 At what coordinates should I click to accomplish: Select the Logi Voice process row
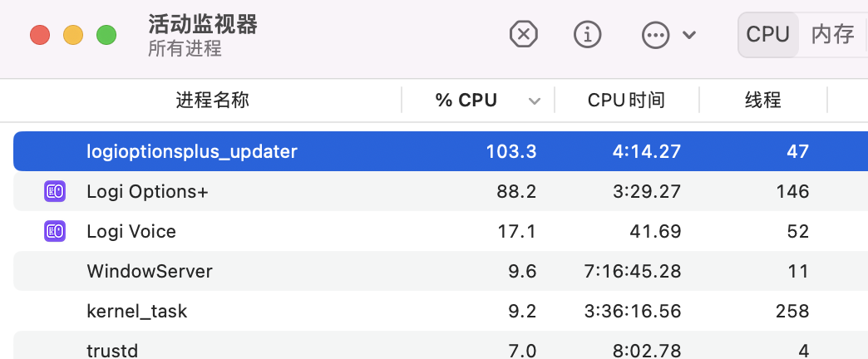pyautogui.click(x=131, y=231)
